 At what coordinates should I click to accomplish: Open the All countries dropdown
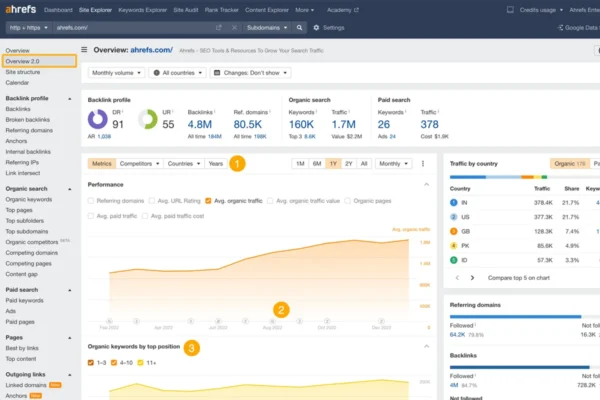click(178, 73)
